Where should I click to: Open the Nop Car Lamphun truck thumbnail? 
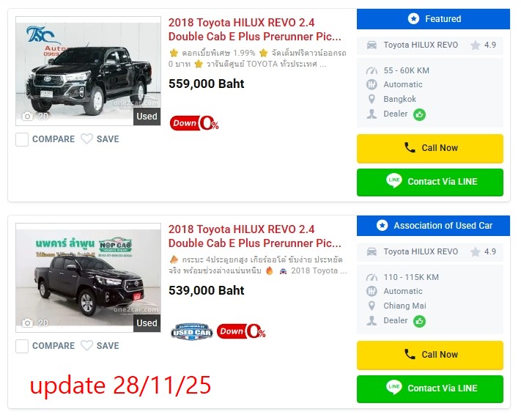(x=88, y=278)
